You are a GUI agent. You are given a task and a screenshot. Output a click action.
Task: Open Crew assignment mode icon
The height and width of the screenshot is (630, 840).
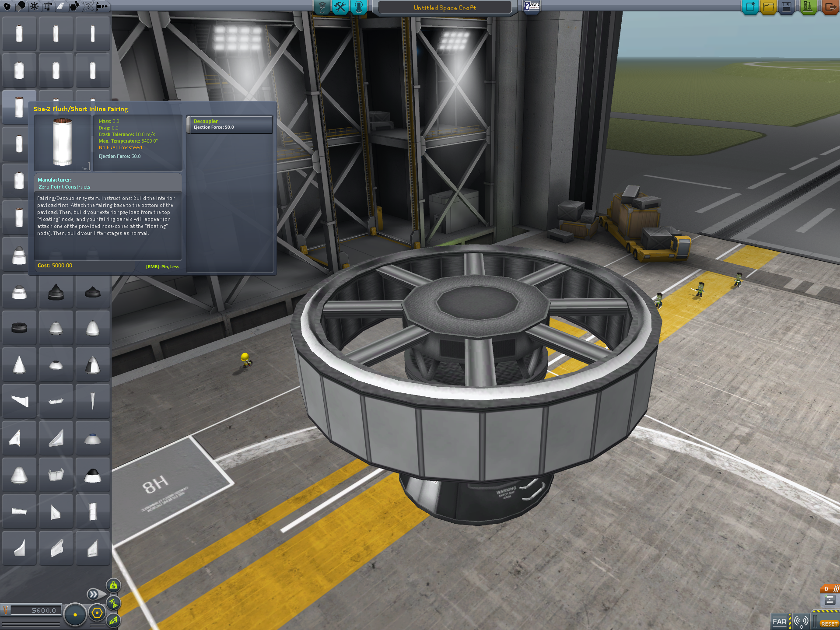pyautogui.click(x=358, y=7)
